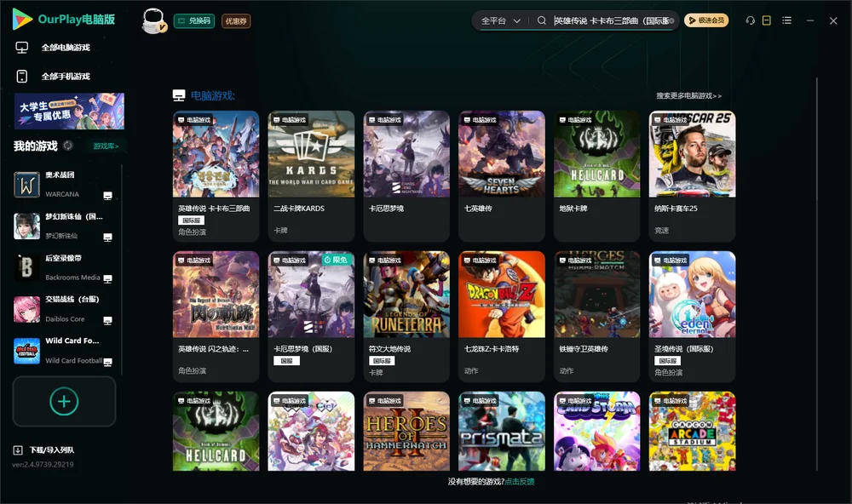The height and width of the screenshot is (504, 852).
Task: Open the 二战卡牌KARDS game card
Action: click(x=311, y=176)
